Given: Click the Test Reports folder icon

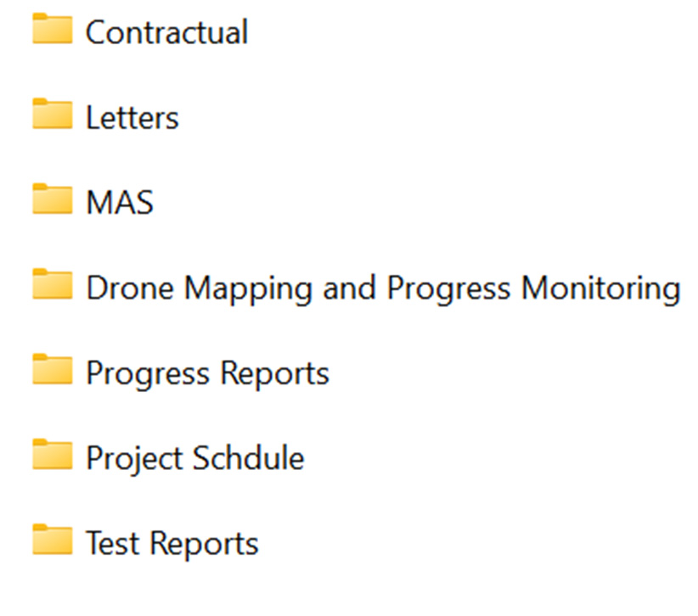Looking at the screenshot, I should (x=53, y=541).
